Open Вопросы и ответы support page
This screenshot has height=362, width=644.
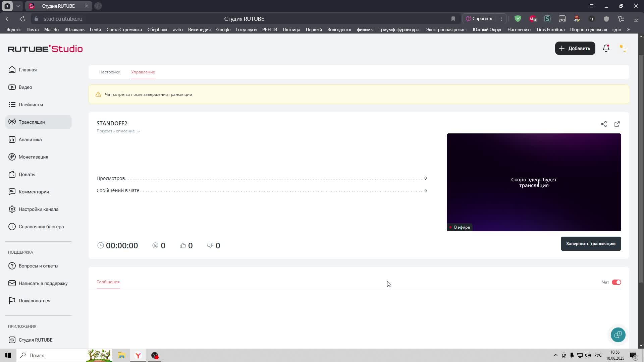[x=38, y=266]
